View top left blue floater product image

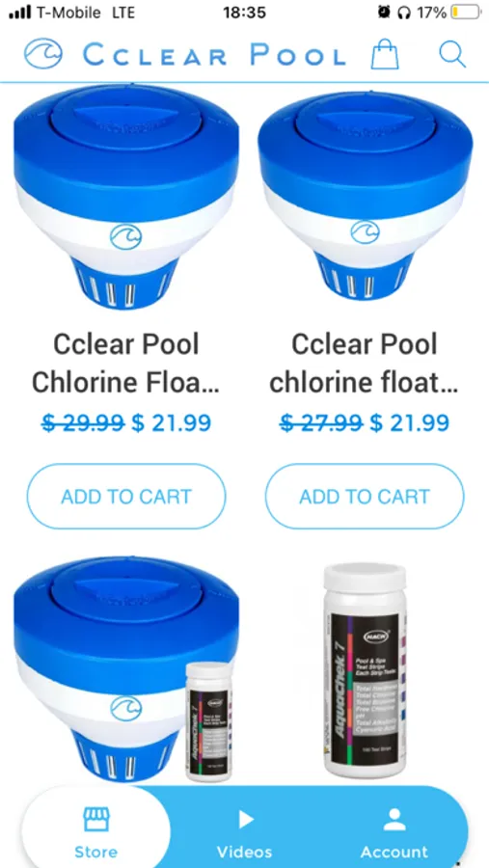point(126,198)
